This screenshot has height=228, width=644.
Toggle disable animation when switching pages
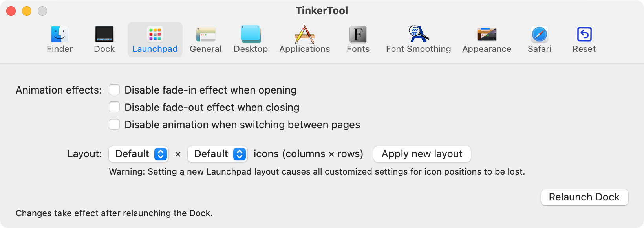point(114,124)
